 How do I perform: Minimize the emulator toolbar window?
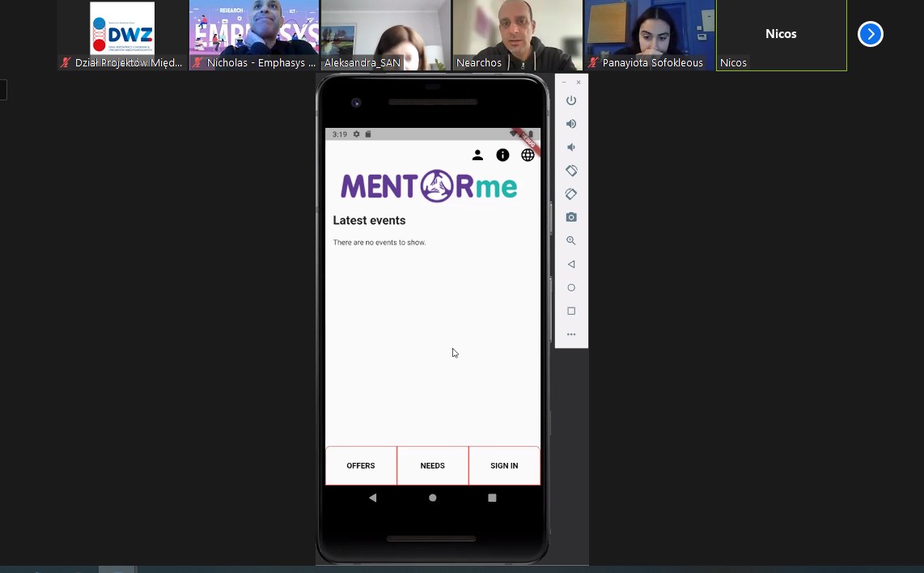tap(564, 82)
